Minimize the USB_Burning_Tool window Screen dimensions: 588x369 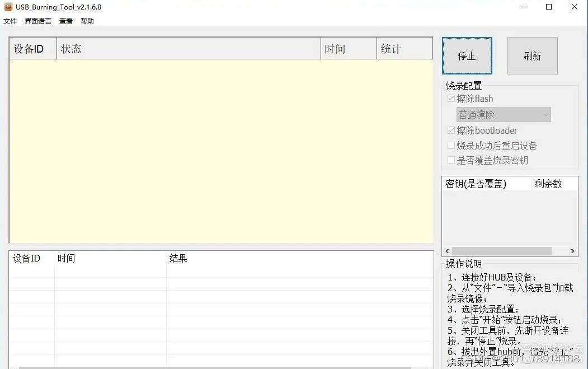[x=524, y=7]
